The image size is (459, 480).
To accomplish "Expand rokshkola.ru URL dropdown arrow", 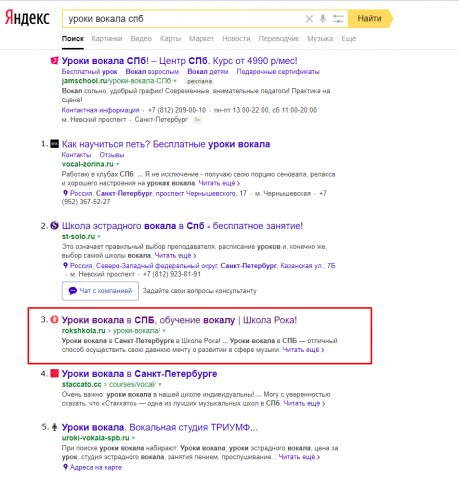I will (x=164, y=331).
